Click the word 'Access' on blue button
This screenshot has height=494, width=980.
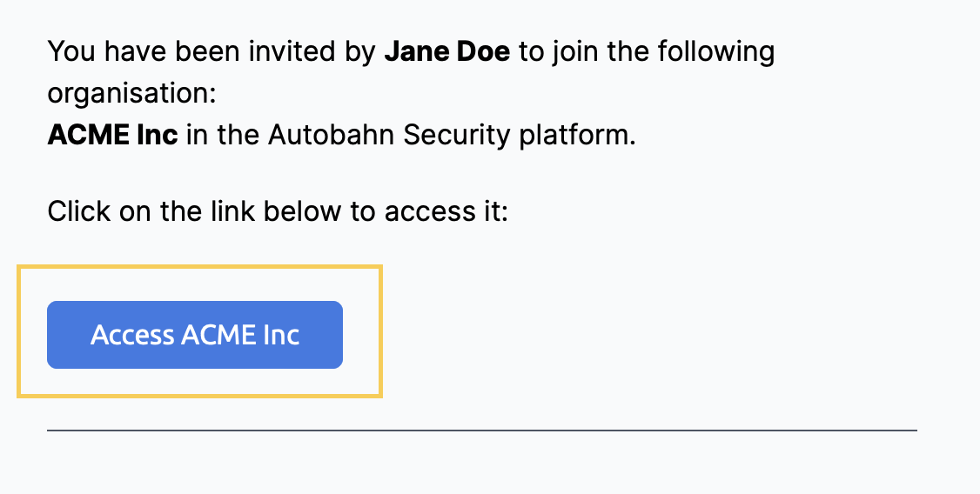point(132,335)
